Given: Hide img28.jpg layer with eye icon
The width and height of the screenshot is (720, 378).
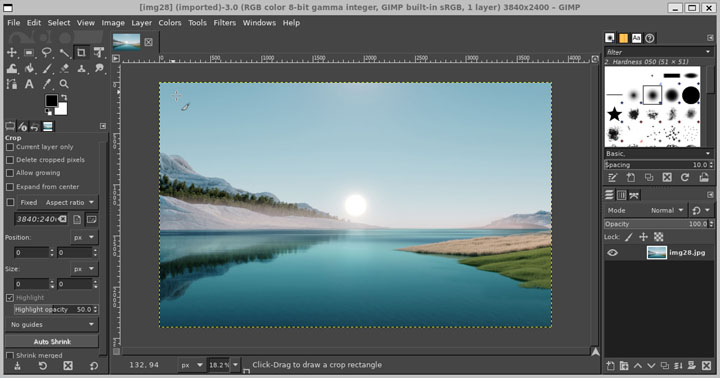Looking at the screenshot, I should 613,253.
